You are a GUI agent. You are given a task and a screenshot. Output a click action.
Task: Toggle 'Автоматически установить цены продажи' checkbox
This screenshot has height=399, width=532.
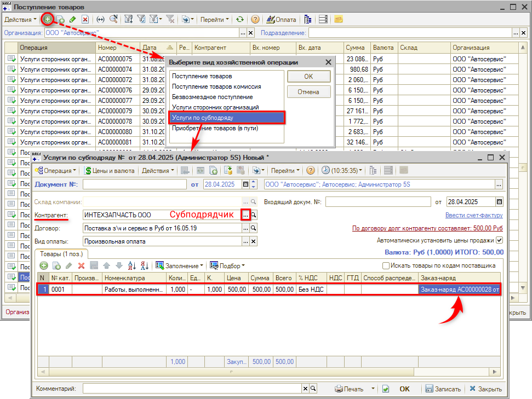pos(499,240)
